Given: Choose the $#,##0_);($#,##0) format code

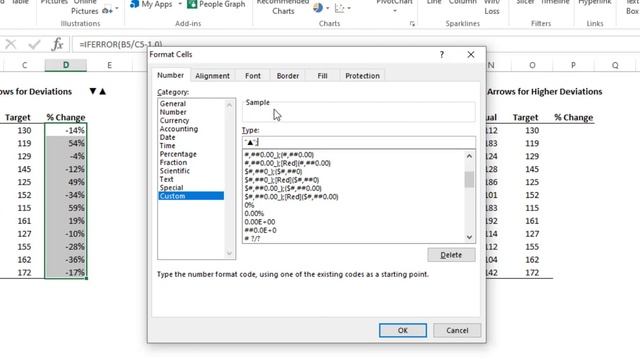Looking at the screenshot, I should tap(273, 171).
